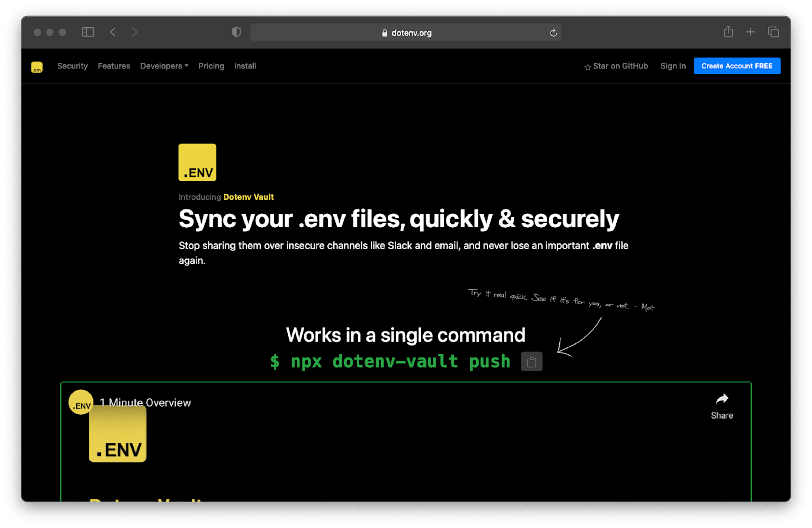This screenshot has width=812, height=528.
Task: Click the 1 Minute Overview video title
Action: (145, 402)
